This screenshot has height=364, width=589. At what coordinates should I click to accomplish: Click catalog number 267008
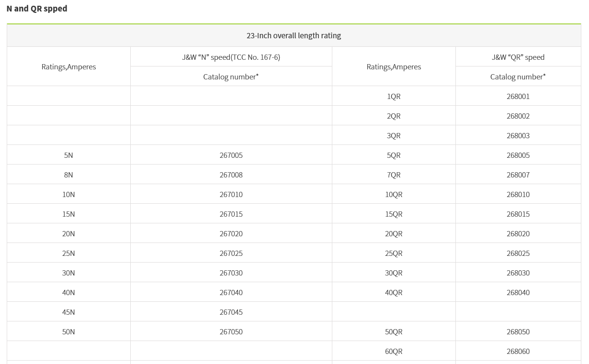coord(231,175)
